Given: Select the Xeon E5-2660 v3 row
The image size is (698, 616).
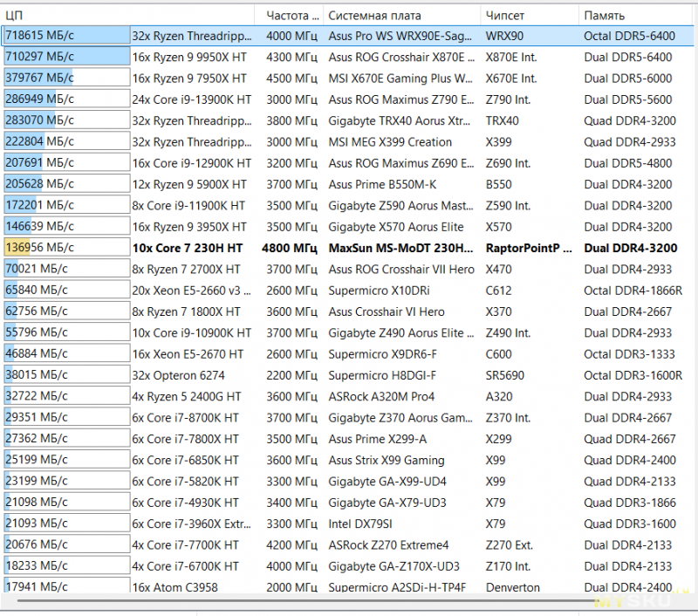Looking at the screenshot, I should 348,291.
